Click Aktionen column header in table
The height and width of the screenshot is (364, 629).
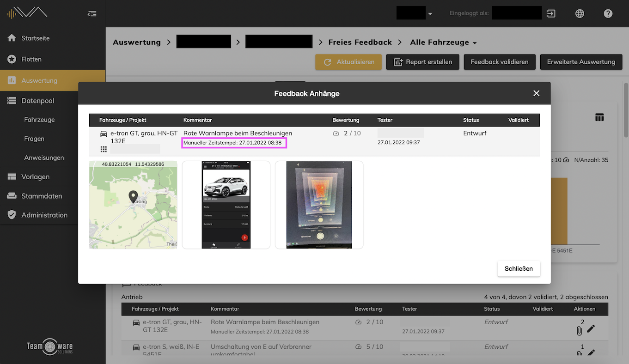click(585, 309)
